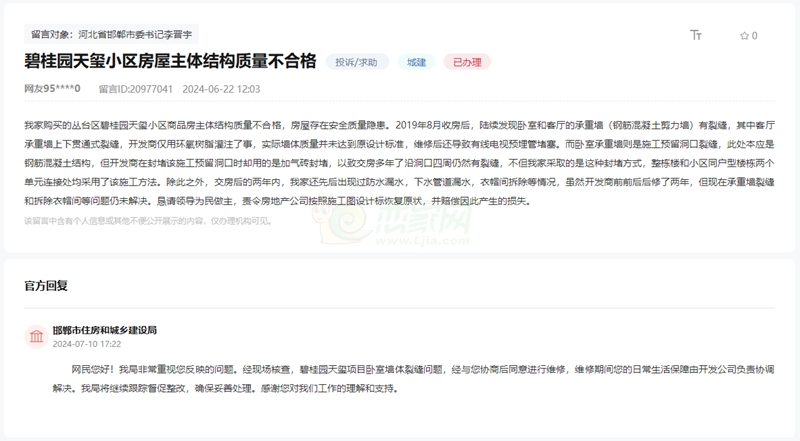The height and width of the screenshot is (441, 800).
Task: Click the title 碧桂园天玺小区房屋主体结构质量不合格
Action: [170, 61]
